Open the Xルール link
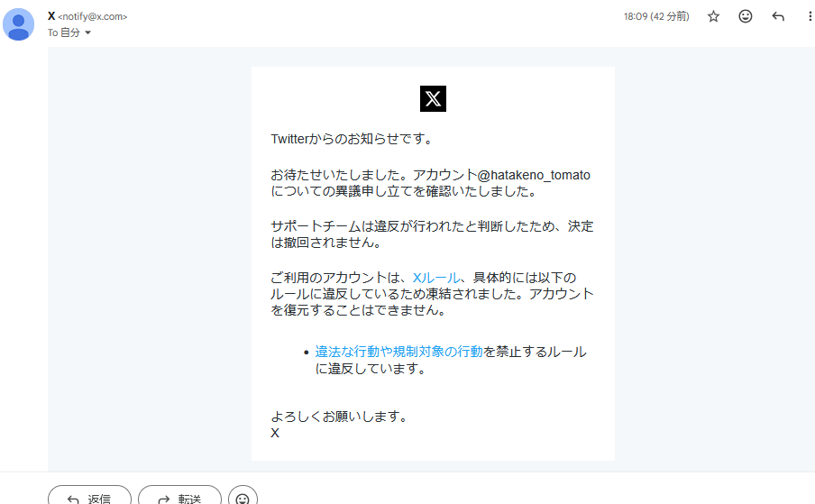The height and width of the screenshot is (504, 815). pyautogui.click(x=435, y=278)
